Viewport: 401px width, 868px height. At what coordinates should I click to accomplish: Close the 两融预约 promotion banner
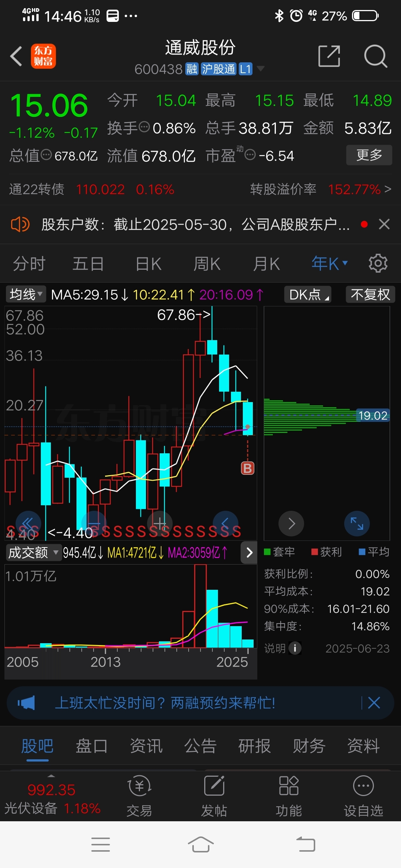tap(374, 703)
